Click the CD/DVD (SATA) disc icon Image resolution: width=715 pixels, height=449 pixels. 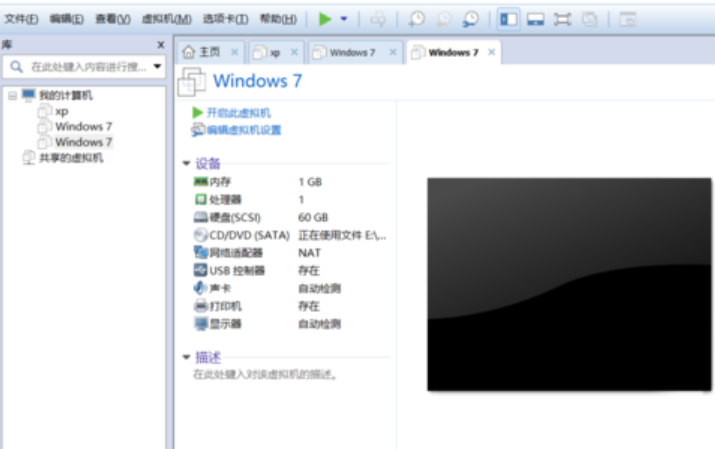coord(201,235)
